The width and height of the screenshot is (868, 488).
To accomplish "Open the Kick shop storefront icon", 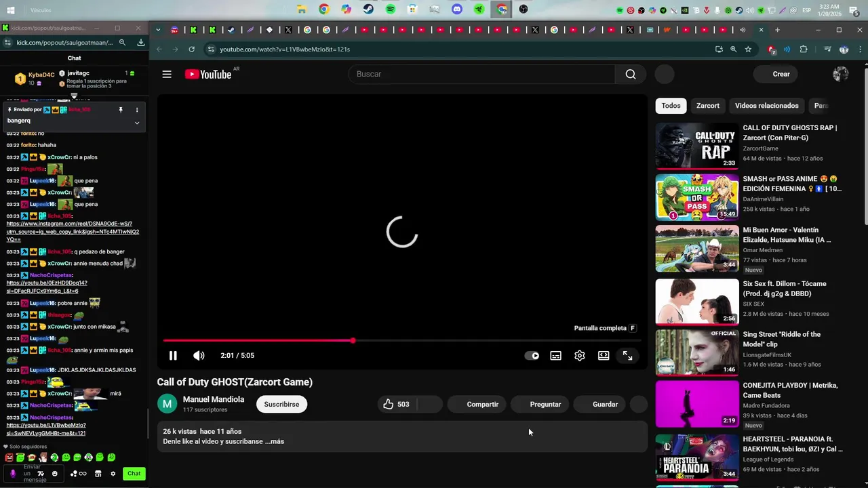I will click(98, 474).
